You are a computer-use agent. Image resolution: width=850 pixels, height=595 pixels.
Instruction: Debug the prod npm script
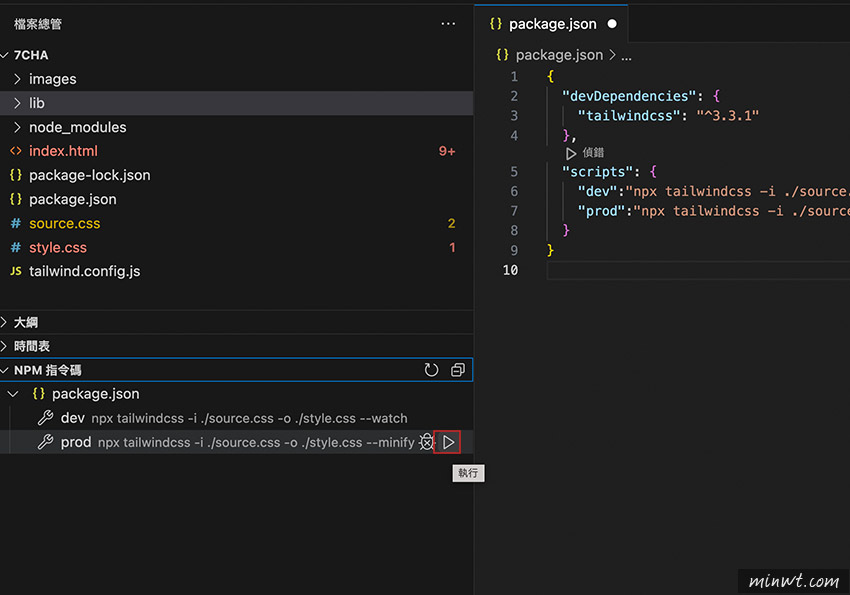(x=427, y=442)
